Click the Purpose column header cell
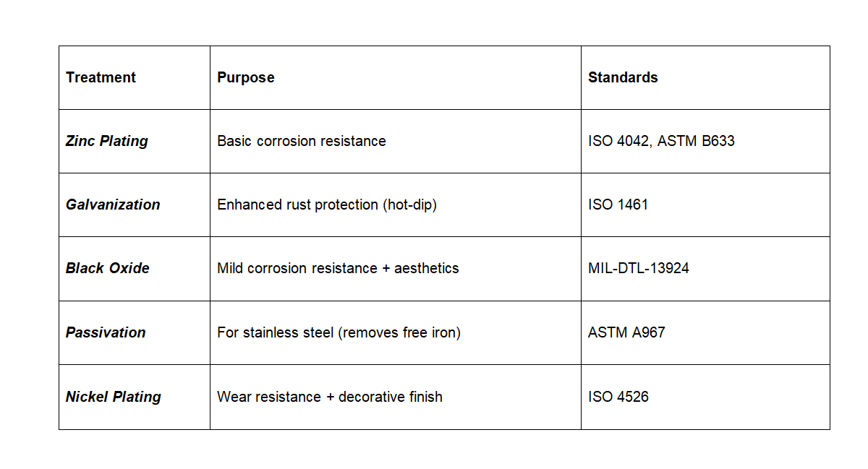This screenshot has width=868, height=469. 396,77
